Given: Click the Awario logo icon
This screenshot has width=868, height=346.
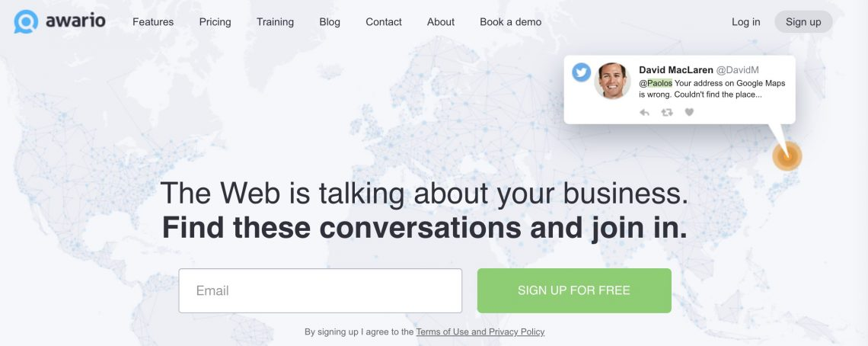Looking at the screenshot, I should 25,22.
